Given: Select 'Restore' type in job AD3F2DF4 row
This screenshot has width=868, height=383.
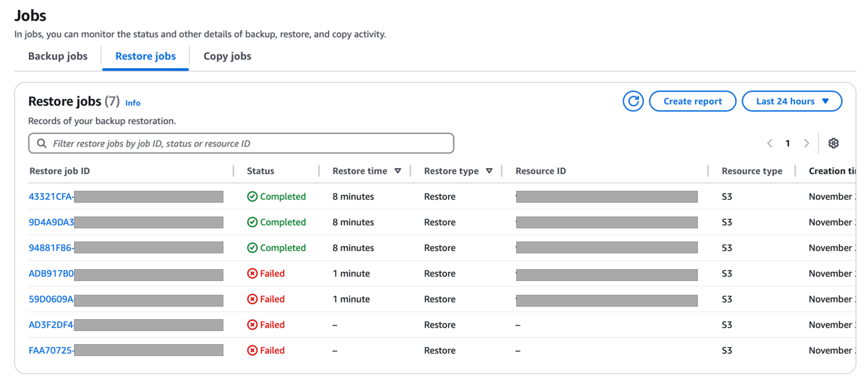Looking at the screenshot, I should (x=440, y=324).
